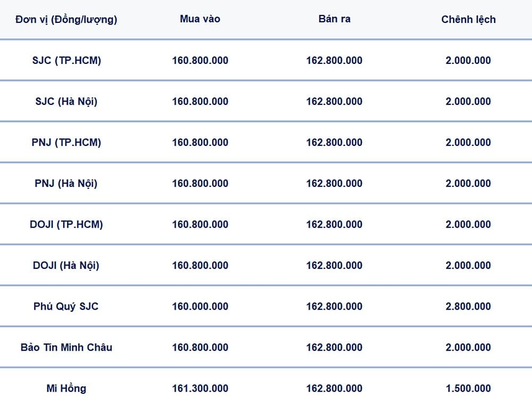
Task: Click Phú Quý SJC spread value 2.800.000
Action: (468, 307)
